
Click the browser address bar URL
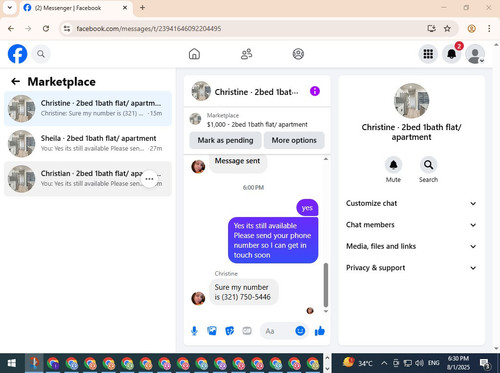click(149, 29)
